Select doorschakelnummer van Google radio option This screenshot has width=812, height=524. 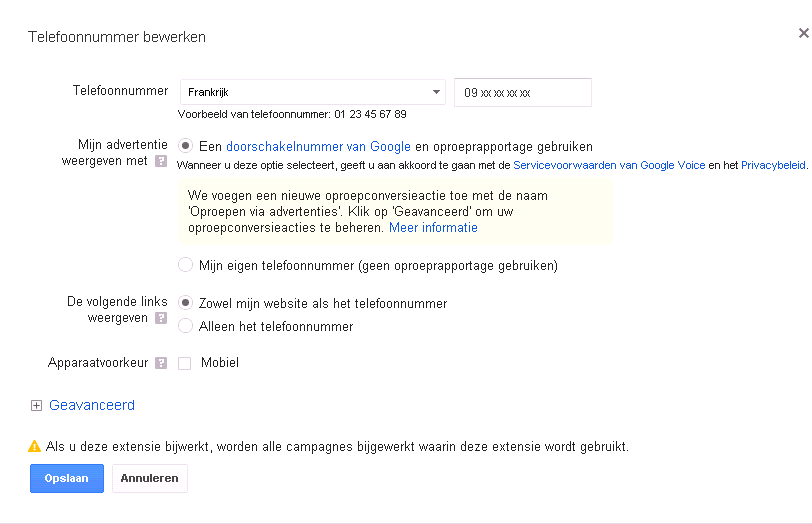(x=185, y=146)
